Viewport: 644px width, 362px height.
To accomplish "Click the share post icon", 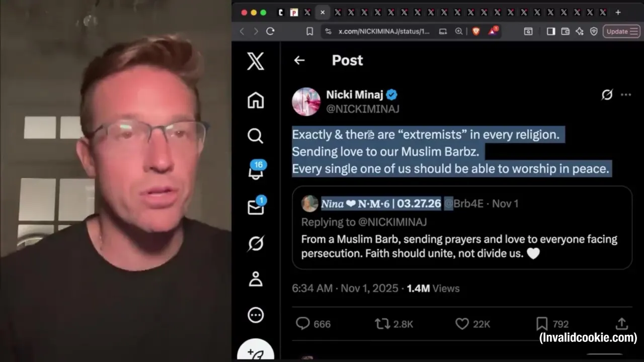I will (x=621, y=324).
